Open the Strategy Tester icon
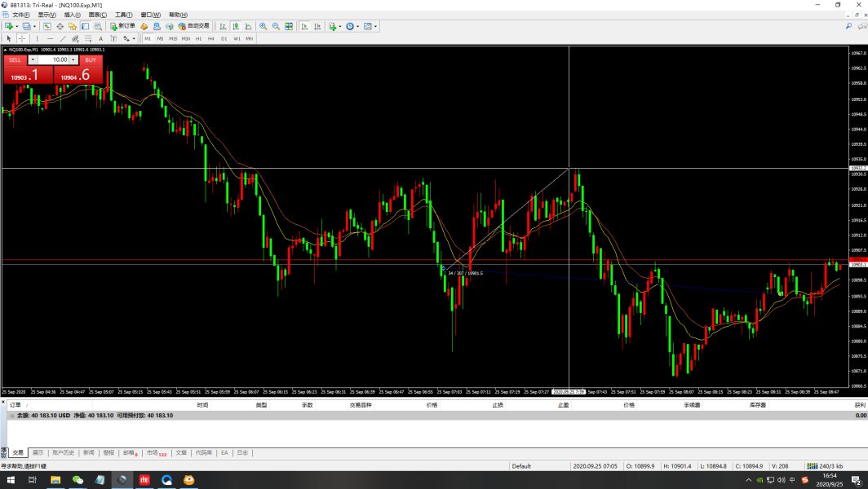The image size is (868, 489). coord(98,26)
